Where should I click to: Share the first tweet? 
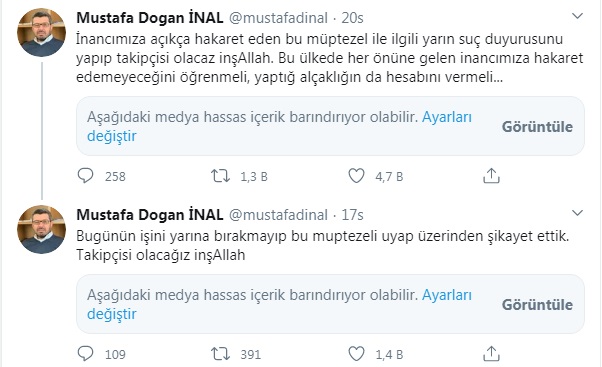[x=491, y=176]
